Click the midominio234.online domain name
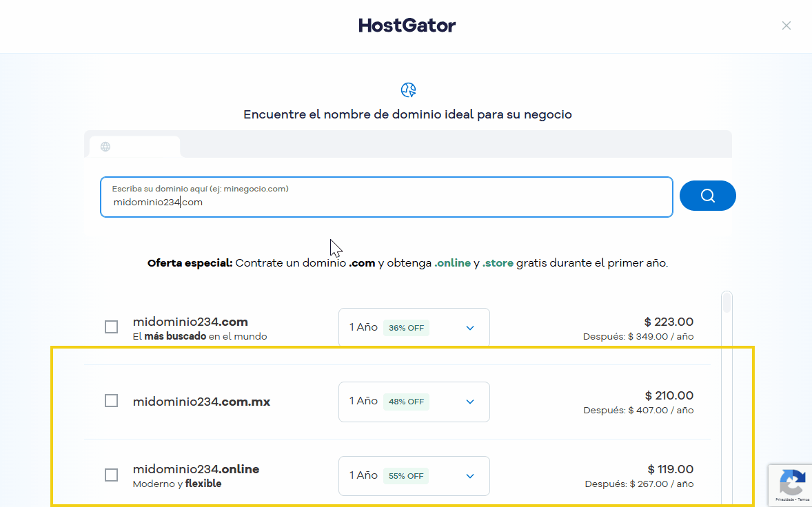812x507 pixels. pos(196,469)
